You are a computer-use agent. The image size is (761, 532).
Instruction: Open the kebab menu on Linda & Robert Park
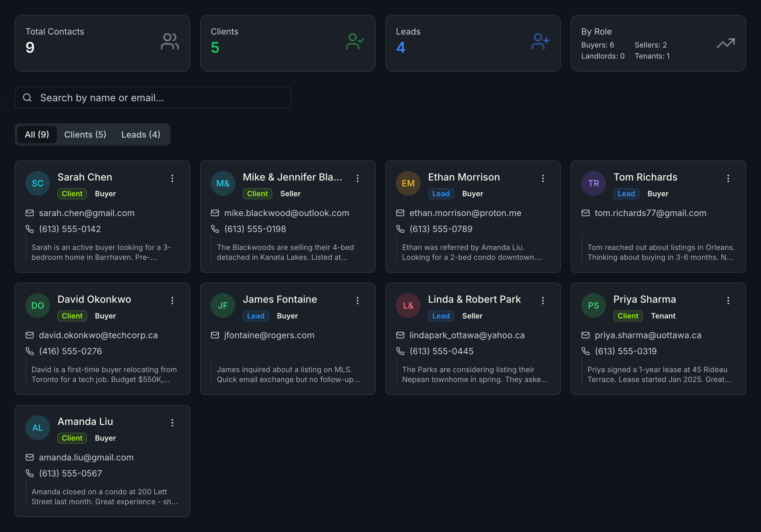point(543,301)
